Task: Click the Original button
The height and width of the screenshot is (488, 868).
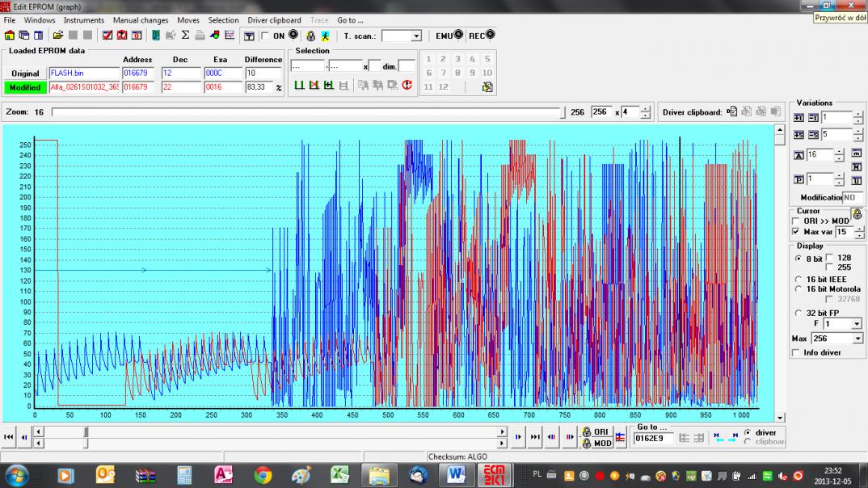Action: 25,73
